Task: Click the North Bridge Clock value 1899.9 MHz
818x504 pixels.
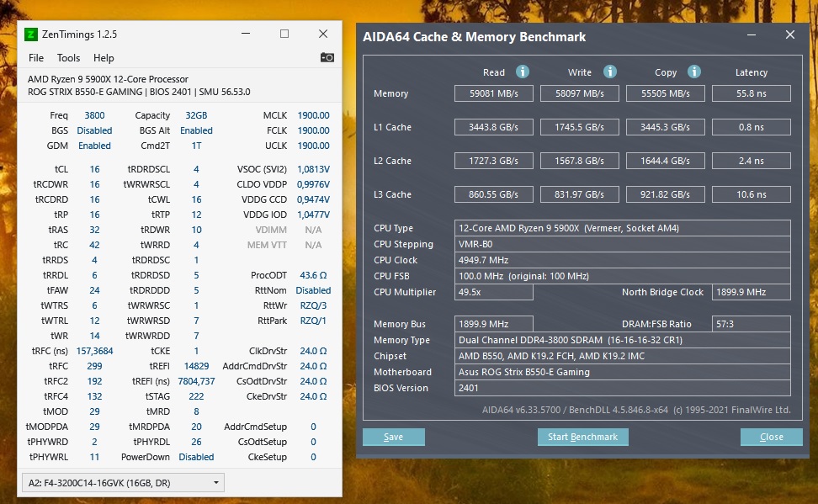Action: click(x=752, y=292)
